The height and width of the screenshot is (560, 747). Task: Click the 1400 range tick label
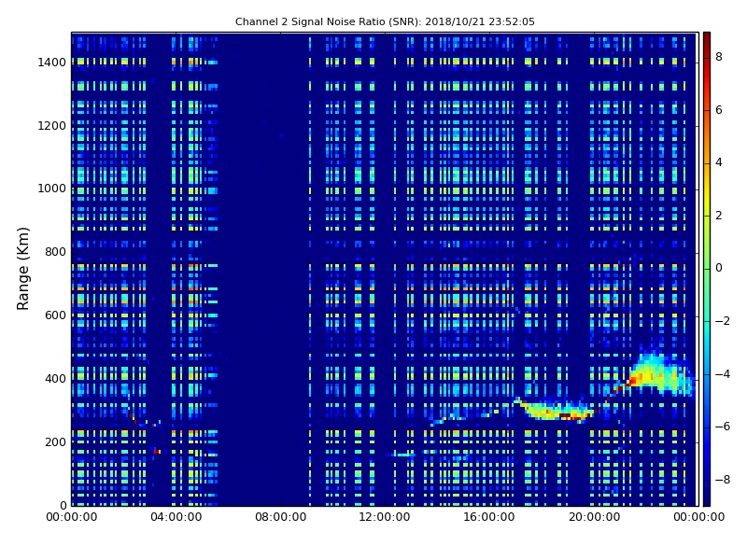tap(52, 63)
